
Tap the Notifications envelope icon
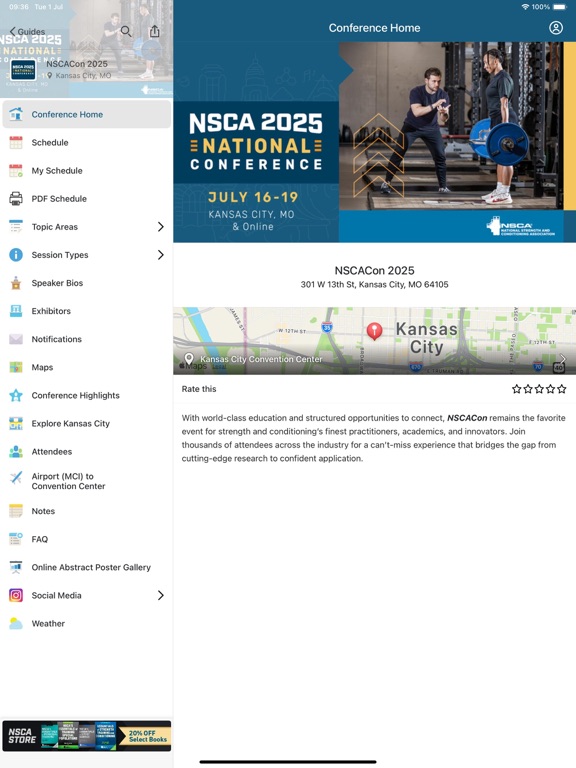16,339
